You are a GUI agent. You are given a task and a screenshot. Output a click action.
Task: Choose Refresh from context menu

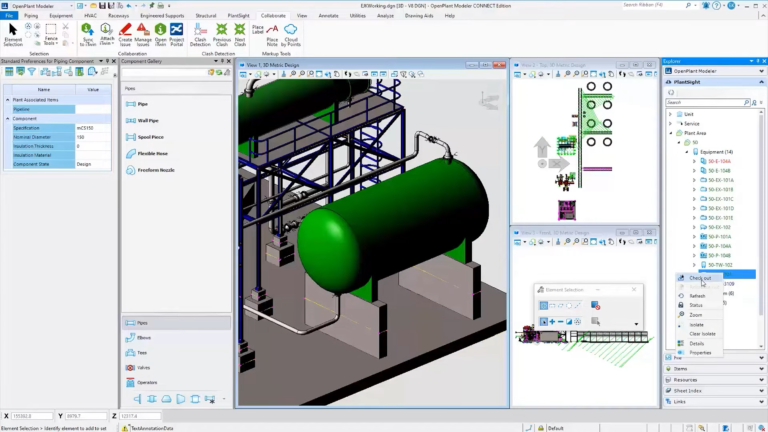(699, 296)
